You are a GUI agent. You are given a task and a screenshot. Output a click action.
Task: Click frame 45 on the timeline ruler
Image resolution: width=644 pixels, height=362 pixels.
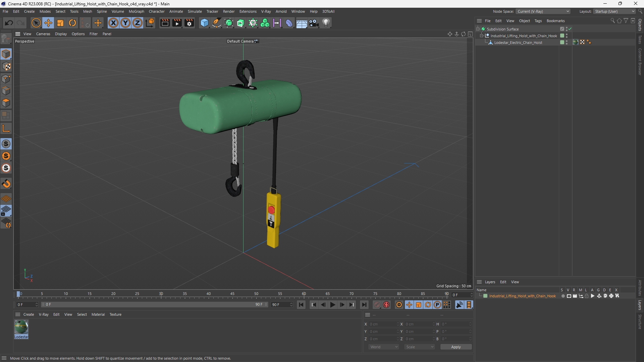232,294
